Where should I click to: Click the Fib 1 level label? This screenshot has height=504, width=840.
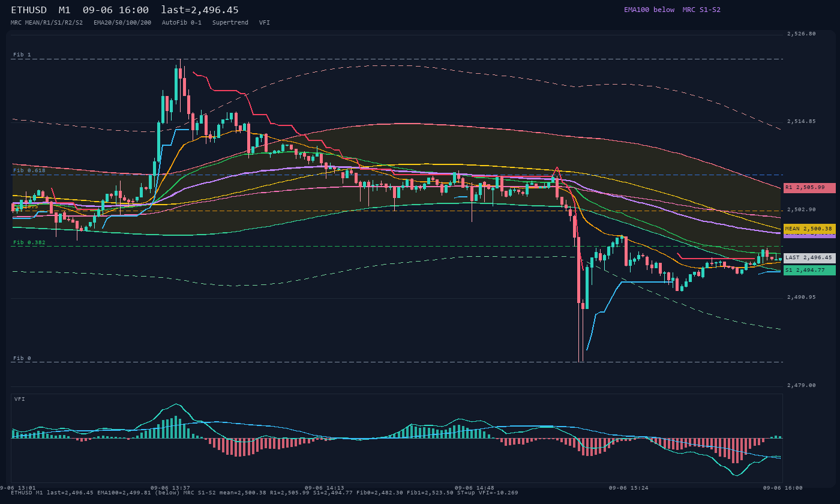[22, 55]
